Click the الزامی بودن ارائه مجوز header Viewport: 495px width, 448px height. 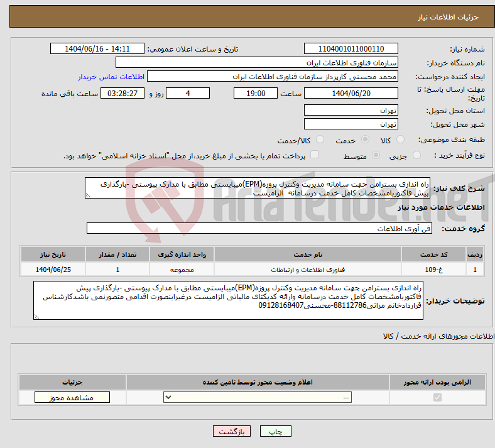point(437,382)
